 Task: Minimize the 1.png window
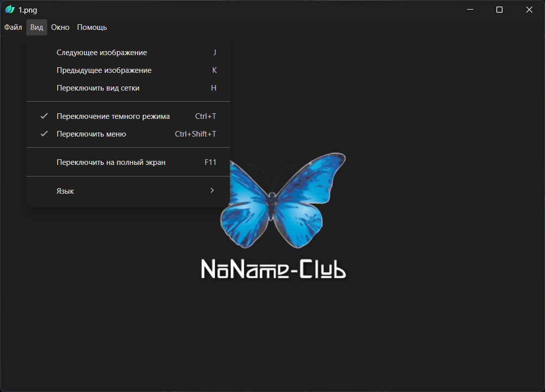(470, 10)
